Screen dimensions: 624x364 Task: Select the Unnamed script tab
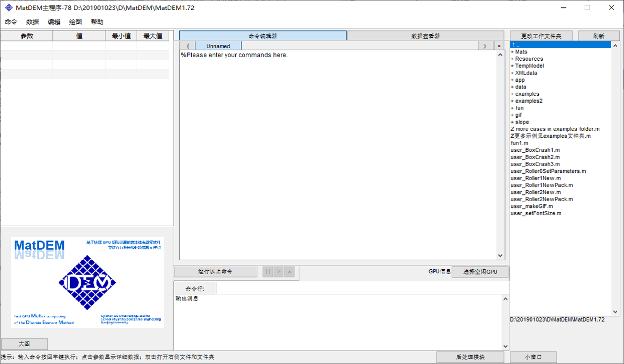pyautogui.click(x=218, y=46)
